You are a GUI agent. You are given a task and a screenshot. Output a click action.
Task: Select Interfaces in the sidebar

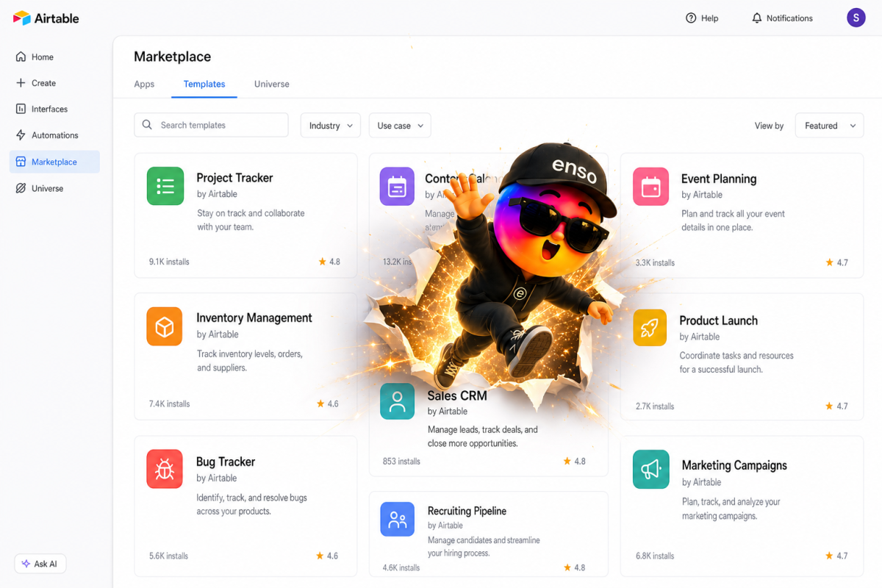click(x=54, y=109)
